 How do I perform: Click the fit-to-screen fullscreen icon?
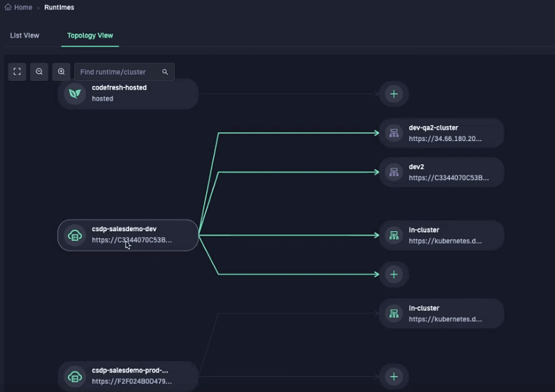tap(17, 72)
